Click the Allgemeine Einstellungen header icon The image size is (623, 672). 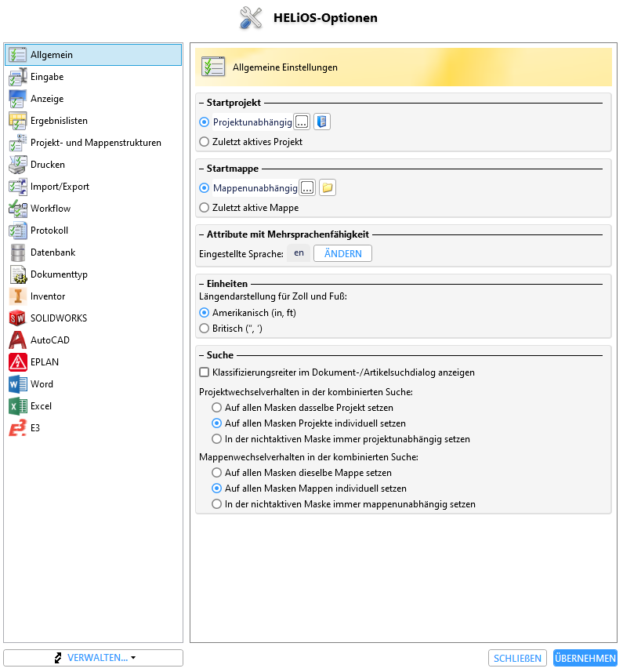click(213, 67)
